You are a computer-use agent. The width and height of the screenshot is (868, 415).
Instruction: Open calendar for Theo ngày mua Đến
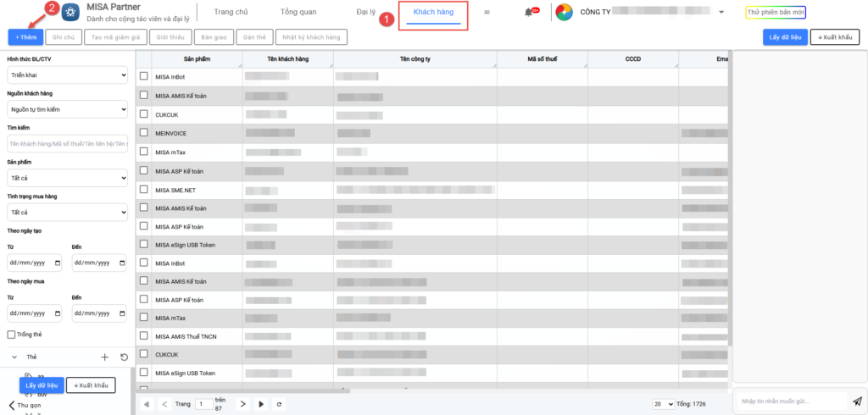tap(122, 313)
